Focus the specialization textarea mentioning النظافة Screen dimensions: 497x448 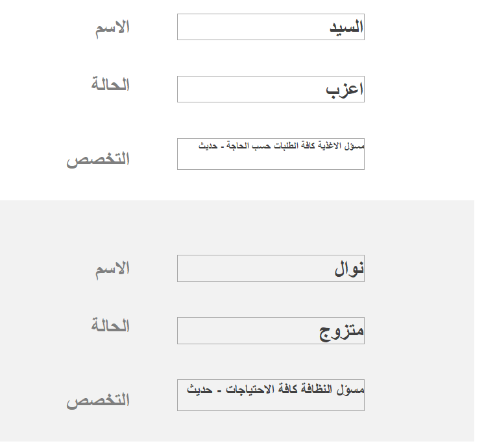[271, 395]
